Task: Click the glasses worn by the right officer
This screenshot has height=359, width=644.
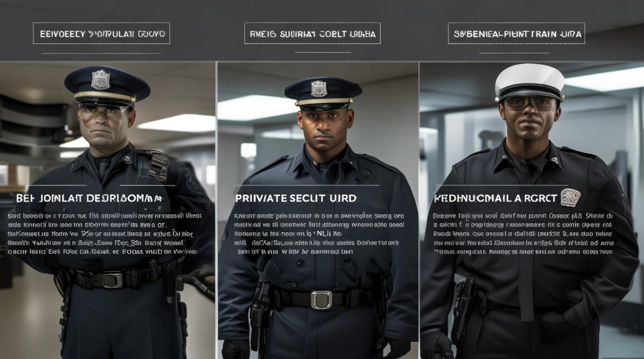Action: (529, 103)
